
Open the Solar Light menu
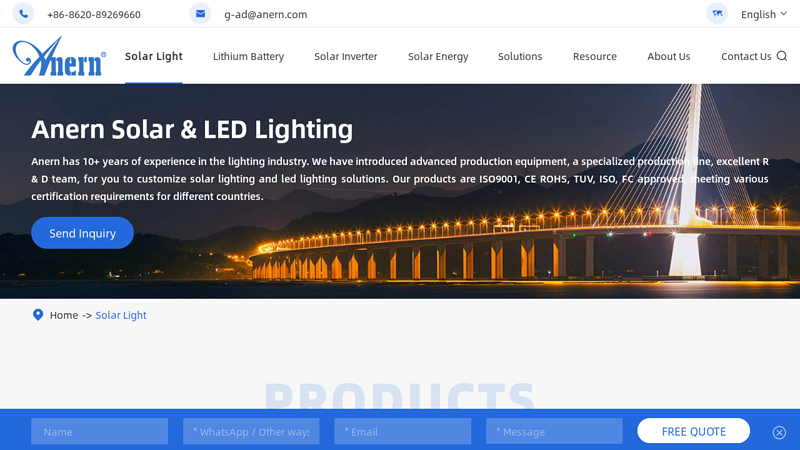click(154, 56)
